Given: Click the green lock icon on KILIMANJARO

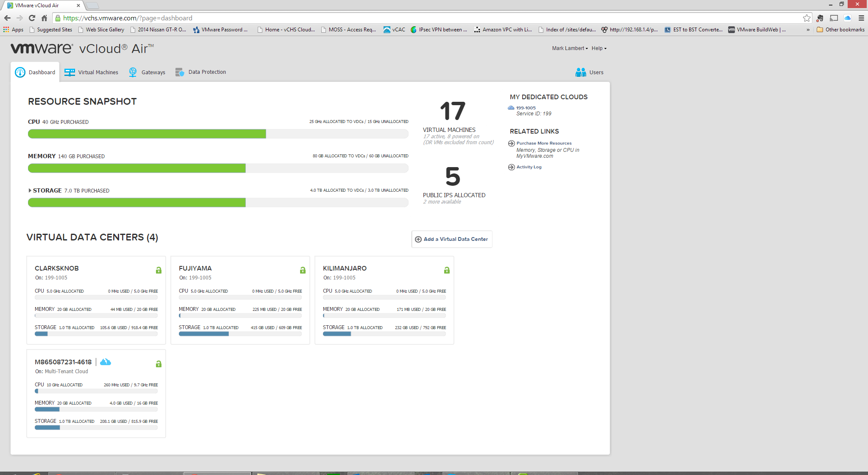Looking at the screenshot, I should pos(447,270).
